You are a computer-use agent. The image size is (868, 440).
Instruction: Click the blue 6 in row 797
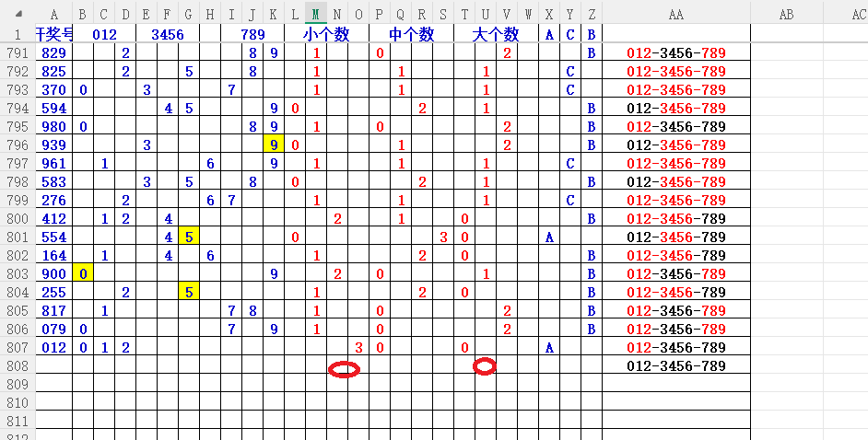pyautogui.click(x=210, y=164)
